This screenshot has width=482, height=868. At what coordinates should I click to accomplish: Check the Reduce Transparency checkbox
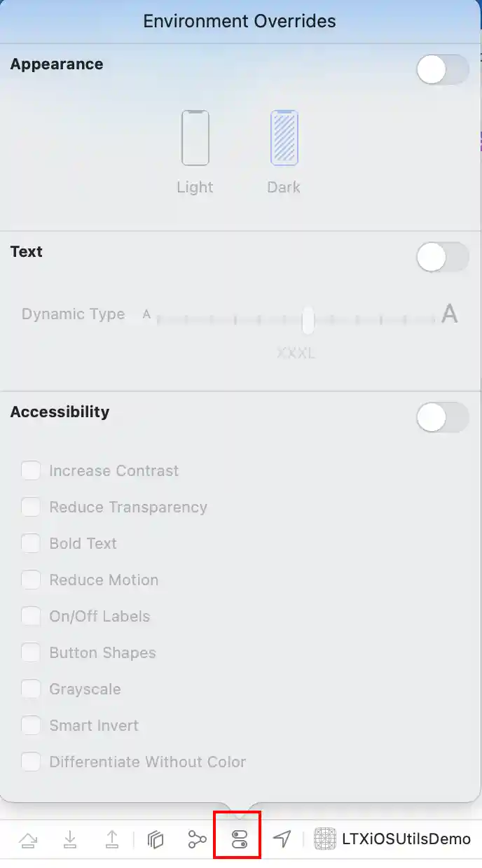coord(31,507)
